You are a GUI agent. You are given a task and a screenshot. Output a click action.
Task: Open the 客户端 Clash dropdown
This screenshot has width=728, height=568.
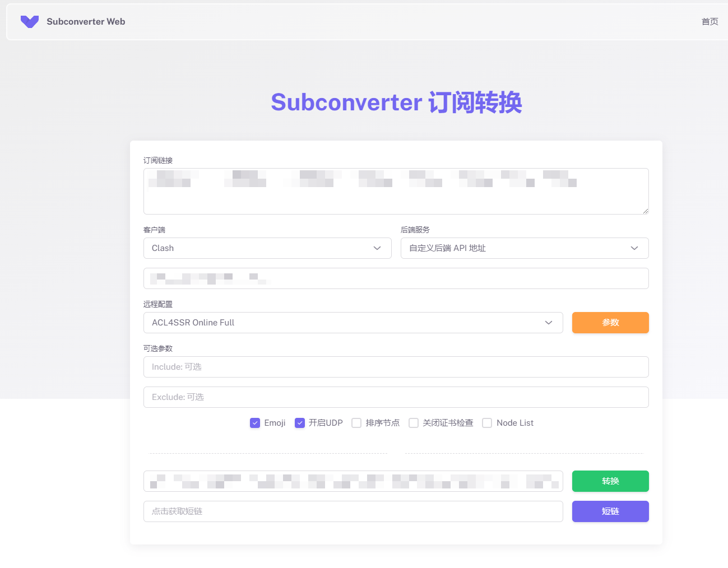click(267, 248)
